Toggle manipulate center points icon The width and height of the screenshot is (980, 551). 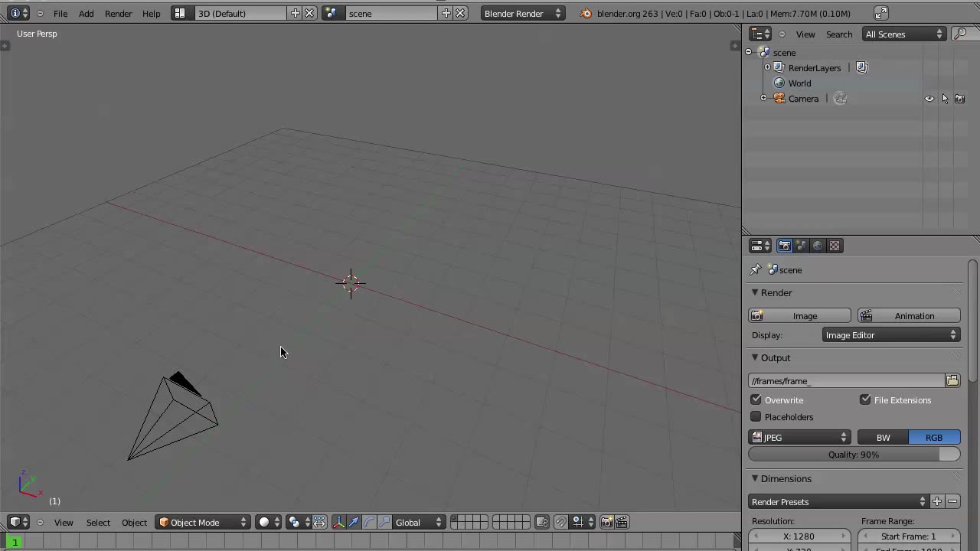click(x=319, y=522)
